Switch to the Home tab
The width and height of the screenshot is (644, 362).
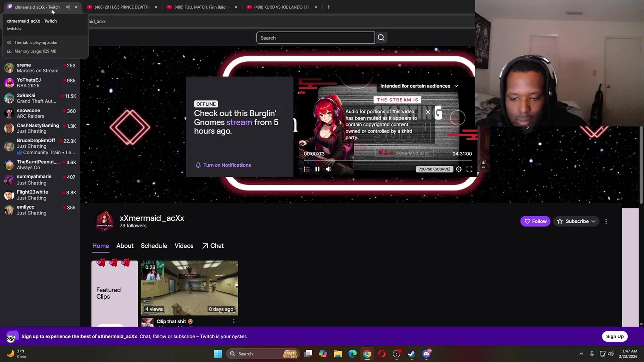[x=100, y=246]
